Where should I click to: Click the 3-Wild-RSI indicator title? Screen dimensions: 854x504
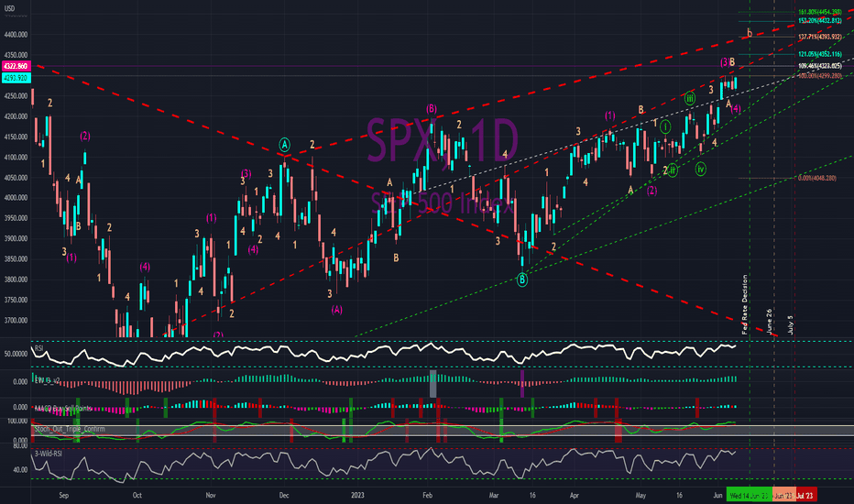(x=48, y=454)
